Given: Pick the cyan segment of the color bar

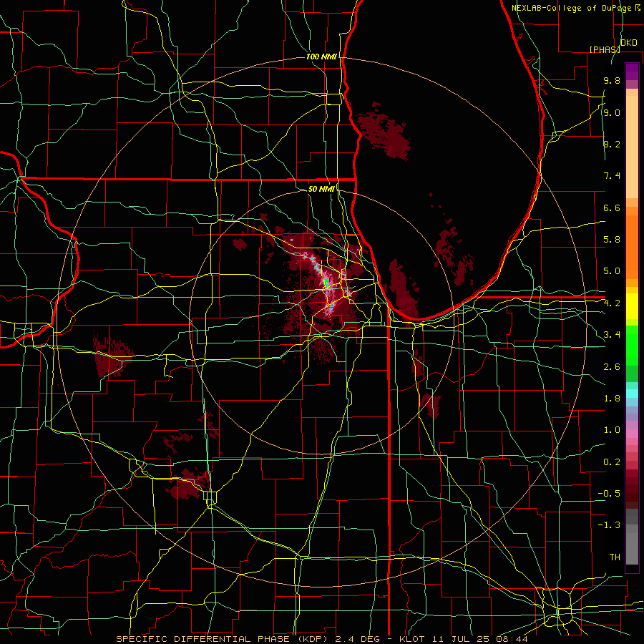Looking at the screenshot, I should 632,394.
